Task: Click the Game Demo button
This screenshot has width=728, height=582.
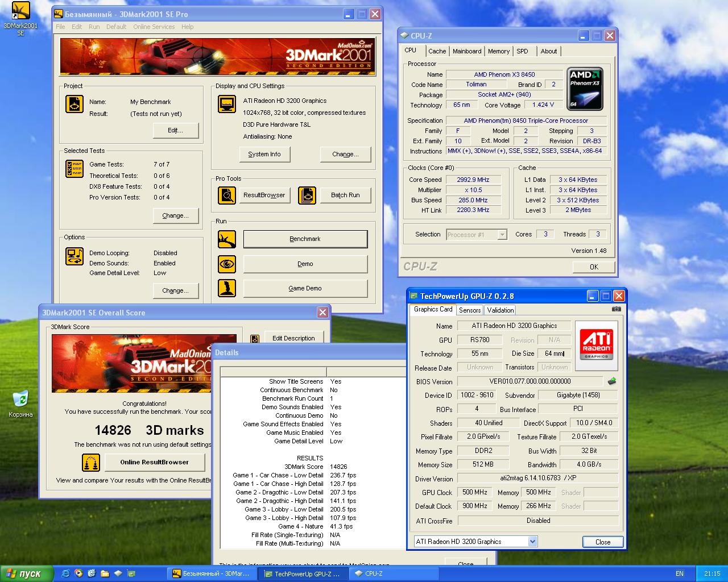Action: pyautogui.click(x=305, y=288)
